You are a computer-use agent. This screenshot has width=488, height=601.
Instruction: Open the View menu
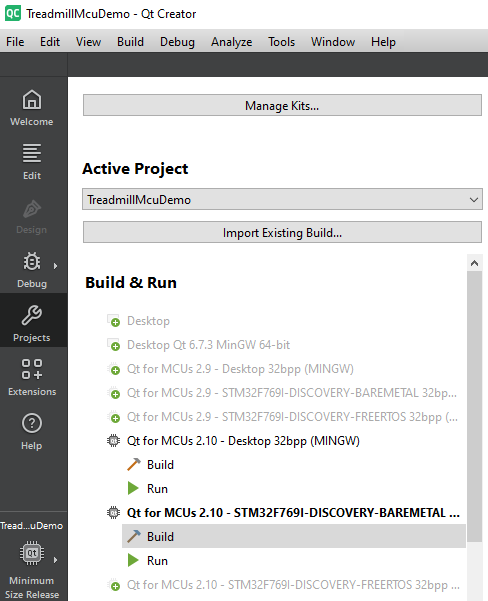[89, 42]
